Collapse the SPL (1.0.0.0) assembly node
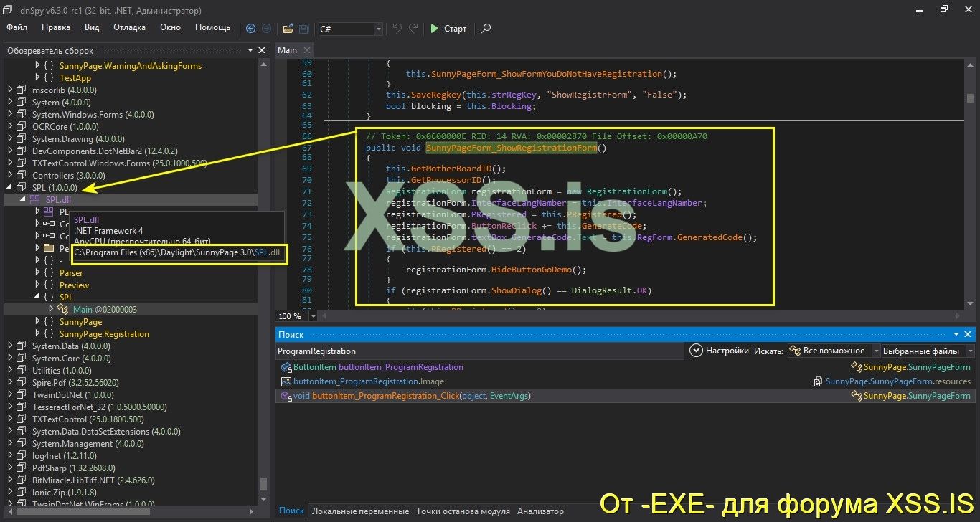Viewport: 980px width, 522px height. click(11, 187)
